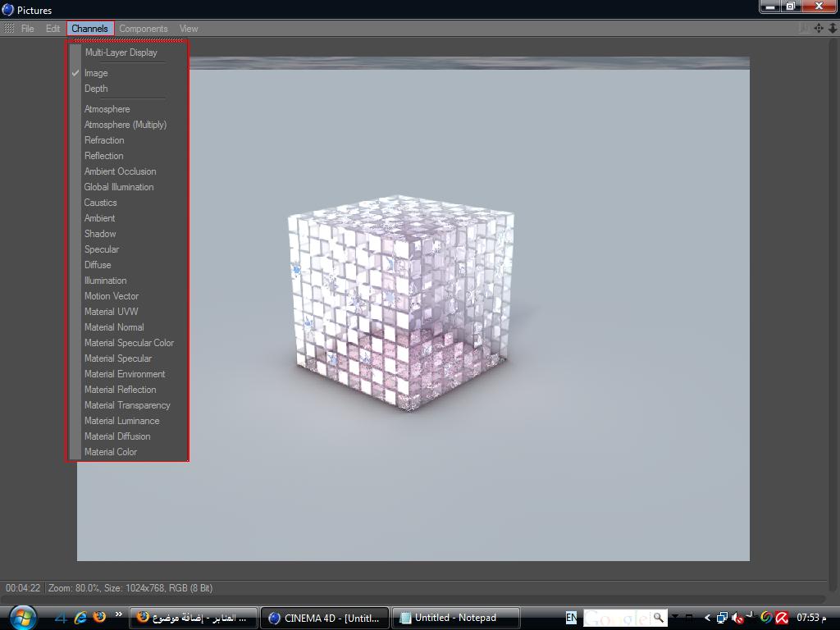
Task: Show hidden tray icons arrow
Action: [x=707, y=618]
